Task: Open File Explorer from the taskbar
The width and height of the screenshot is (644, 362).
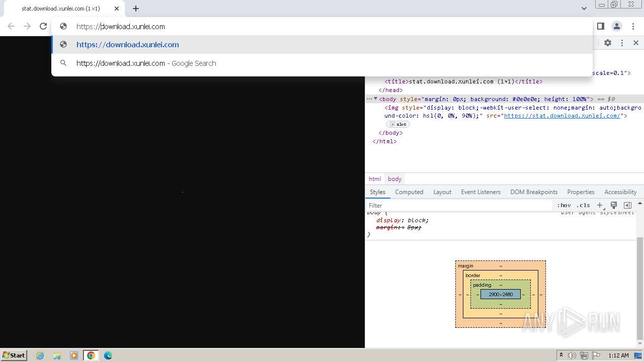Action: click(x=57, y=355)
